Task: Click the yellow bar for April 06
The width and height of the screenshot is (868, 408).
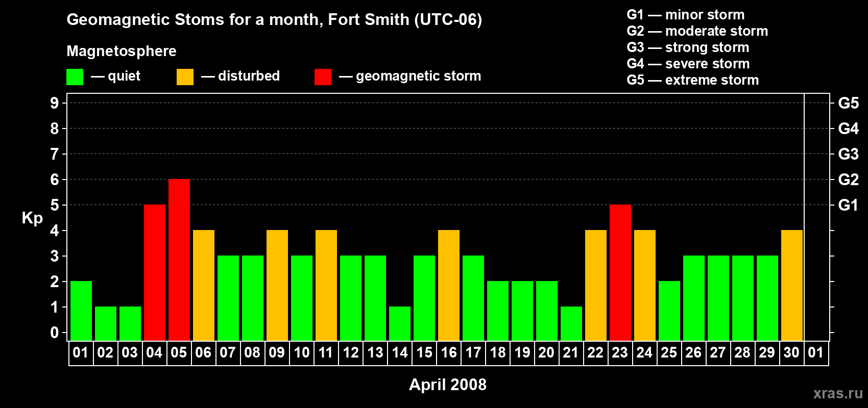Action: (x=204, y=286)
